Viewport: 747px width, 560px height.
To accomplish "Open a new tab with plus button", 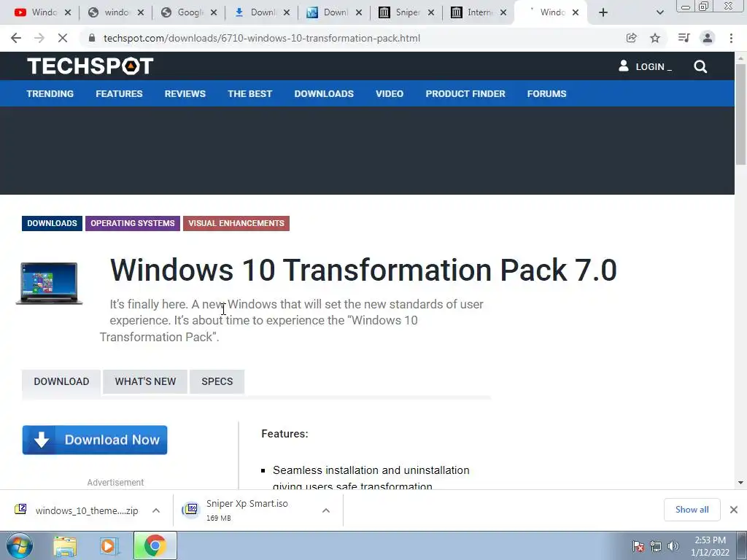I will tap(603, 12).
